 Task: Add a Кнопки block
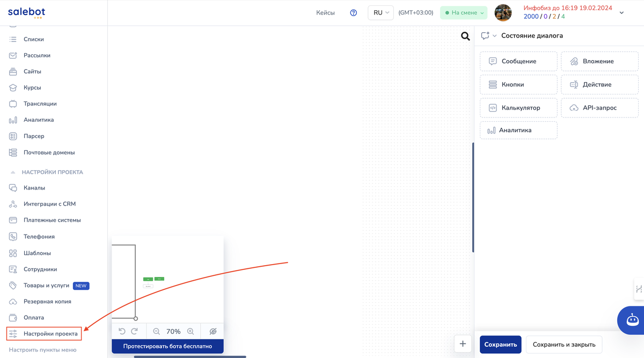tap(518, 84)
